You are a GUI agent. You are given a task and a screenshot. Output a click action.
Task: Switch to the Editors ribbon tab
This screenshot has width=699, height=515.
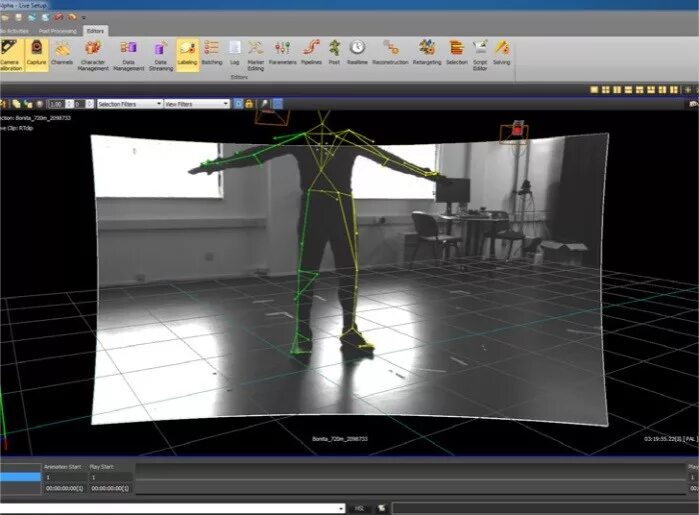[x=95, y=31]
